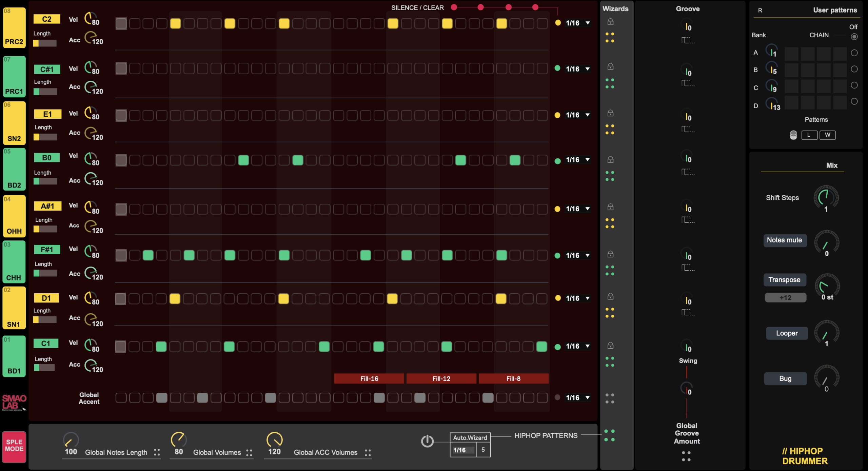Click the Auto.Wizard power icon
This screenshot has width=868, height=471.
(427, 441)
